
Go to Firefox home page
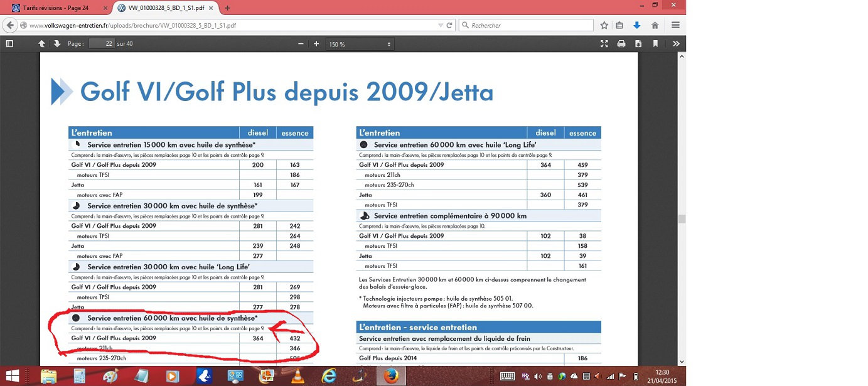click(655, 26)
